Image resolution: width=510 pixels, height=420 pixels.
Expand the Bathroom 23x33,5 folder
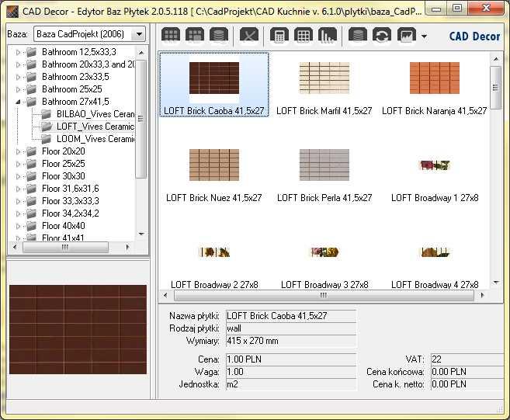pyautogui.click(x=18, y=77)
